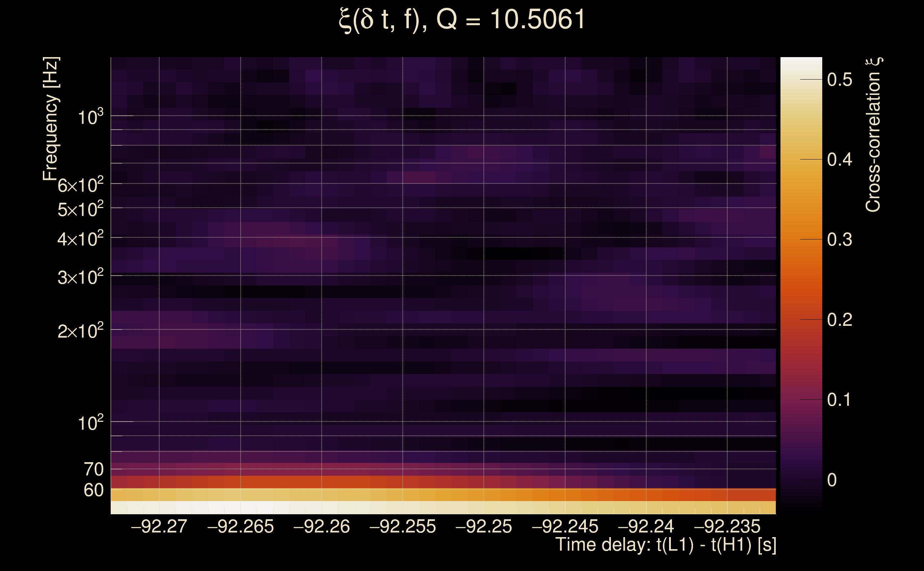The height and width of the screenshot is (571, 924).
Task: Click the 10^3 frequency tick label
Action: 90,117
